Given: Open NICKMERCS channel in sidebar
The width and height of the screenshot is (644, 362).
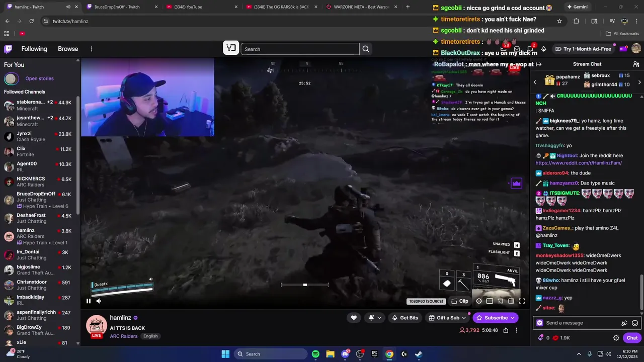Looking at the screenshot, I should point(39,182).
